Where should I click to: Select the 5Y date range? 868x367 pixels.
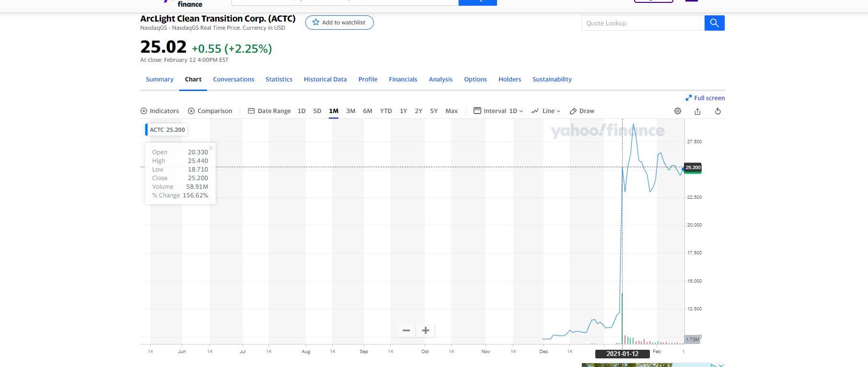pyautogui.click(x=434, y=111)
